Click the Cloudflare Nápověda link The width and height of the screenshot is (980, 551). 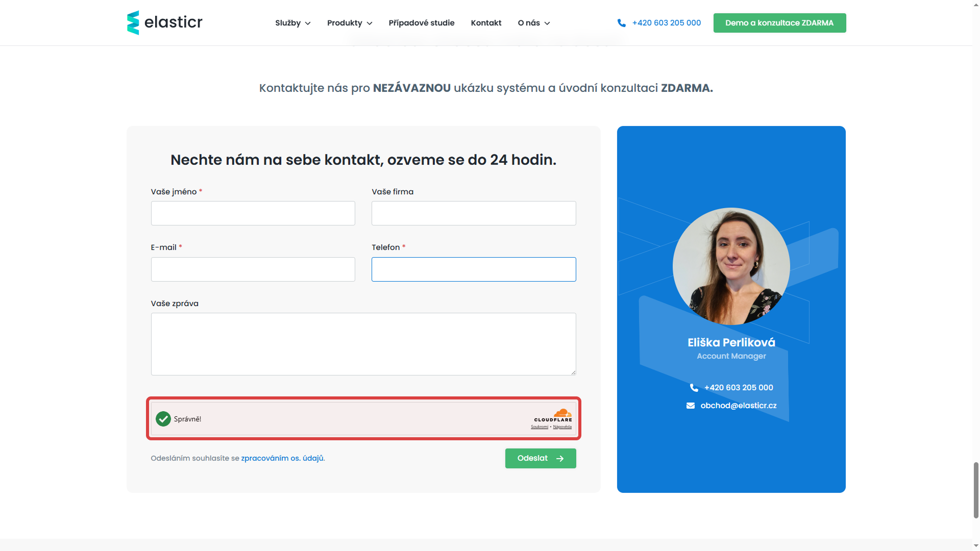click(562, 427)
